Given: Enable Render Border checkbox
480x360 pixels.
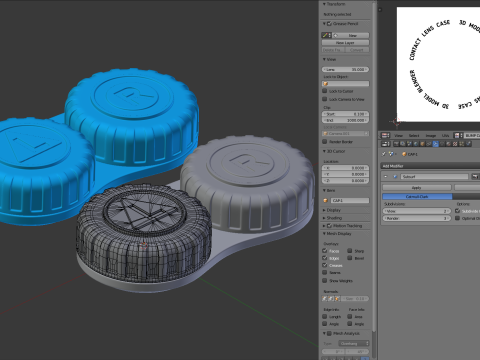Looking at the screenshot, I should click(325, 142).
